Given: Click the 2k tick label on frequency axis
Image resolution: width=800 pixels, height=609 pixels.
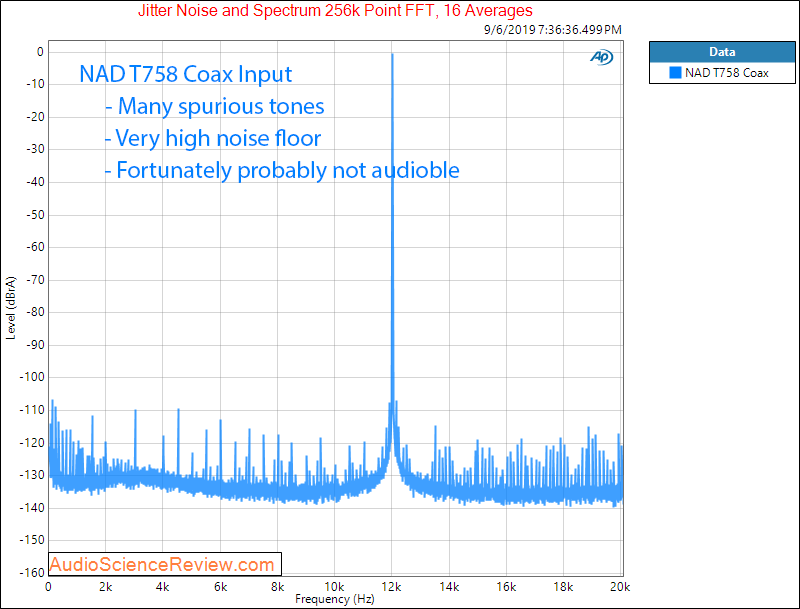Looking at the screenshot, I should [x=105, y=587].
